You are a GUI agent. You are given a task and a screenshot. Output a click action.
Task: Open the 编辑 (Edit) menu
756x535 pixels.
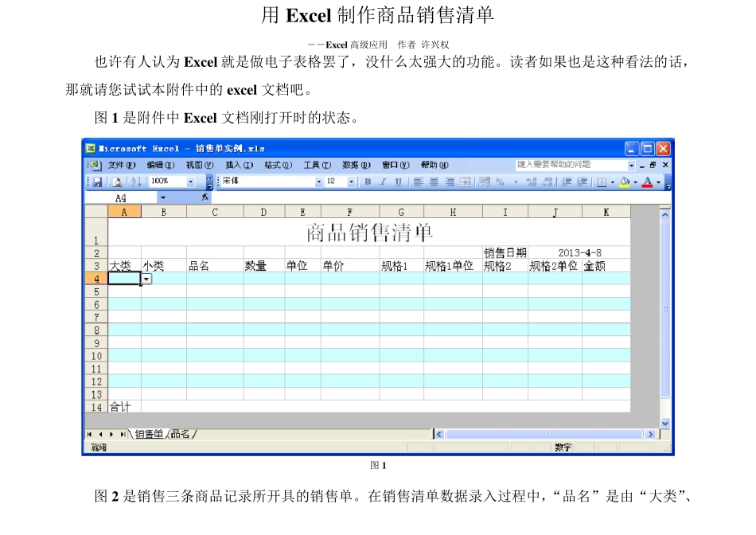(161, 165)
